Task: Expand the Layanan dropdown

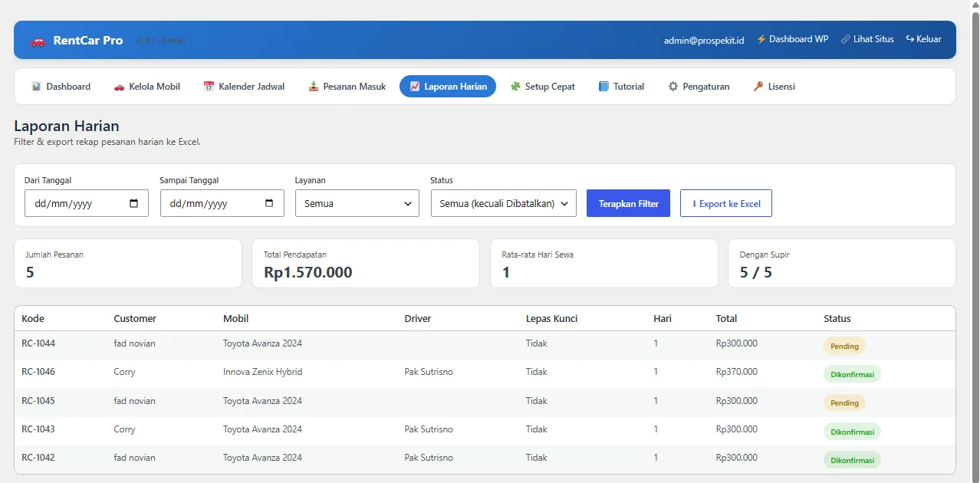Action: coord(357,203)
